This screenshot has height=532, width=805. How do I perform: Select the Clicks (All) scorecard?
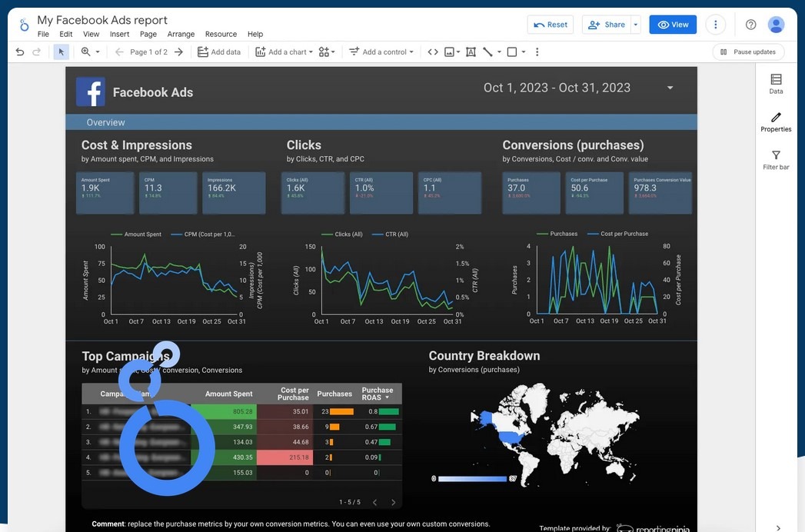313,192
